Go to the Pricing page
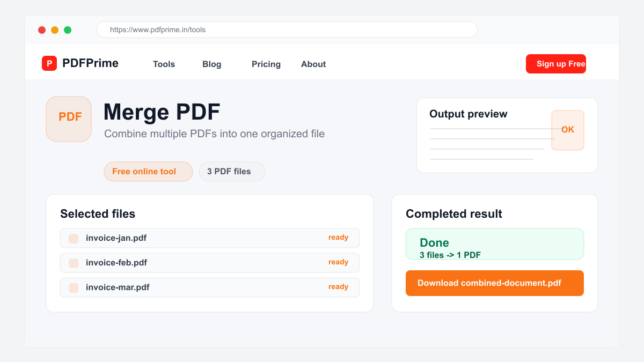644x362 pixels. coord(266,64)
